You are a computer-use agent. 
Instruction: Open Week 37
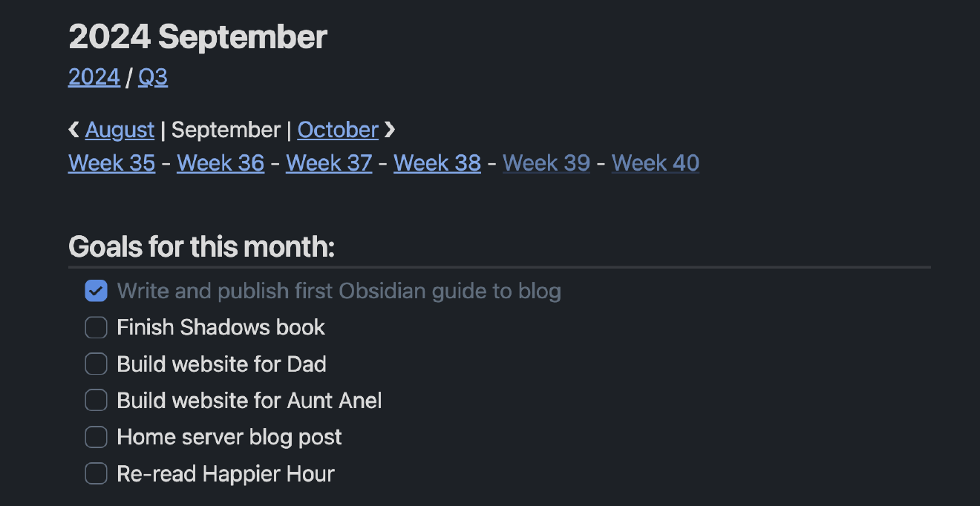tap(328, 162)
